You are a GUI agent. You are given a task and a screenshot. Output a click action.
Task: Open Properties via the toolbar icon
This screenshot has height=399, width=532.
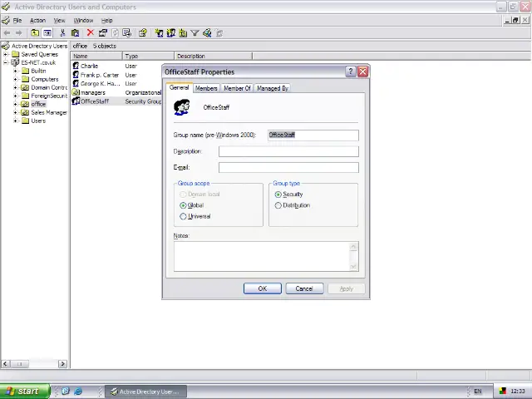click(x=102, y=33)
